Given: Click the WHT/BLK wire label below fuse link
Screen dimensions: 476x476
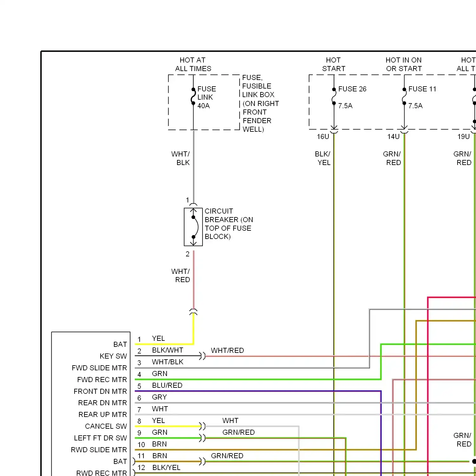Looking at the screenshot, I should click(x=181, y=158).
